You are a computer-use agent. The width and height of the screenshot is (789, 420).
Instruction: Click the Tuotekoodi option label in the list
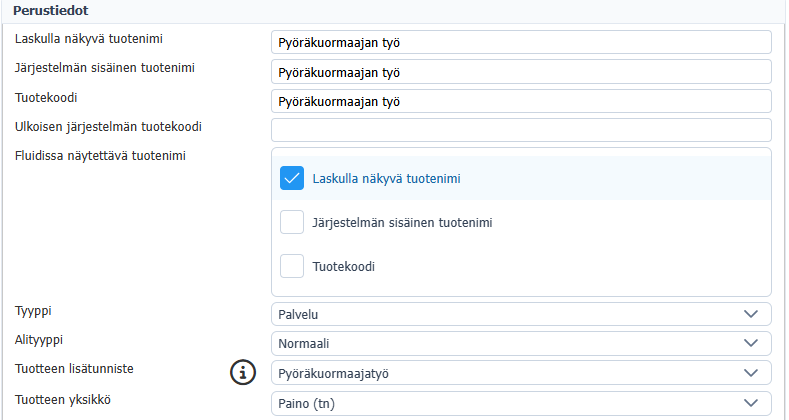pos(344,267)
